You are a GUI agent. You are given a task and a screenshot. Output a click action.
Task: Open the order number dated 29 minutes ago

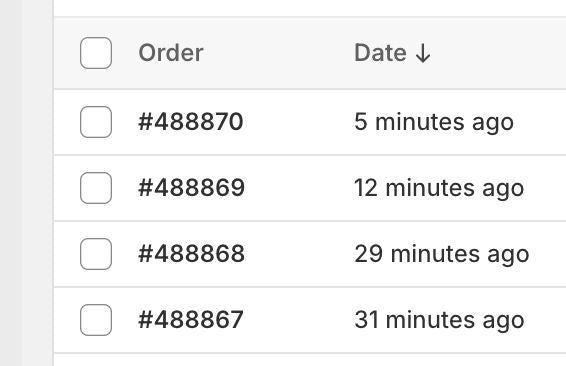point(192,254)
